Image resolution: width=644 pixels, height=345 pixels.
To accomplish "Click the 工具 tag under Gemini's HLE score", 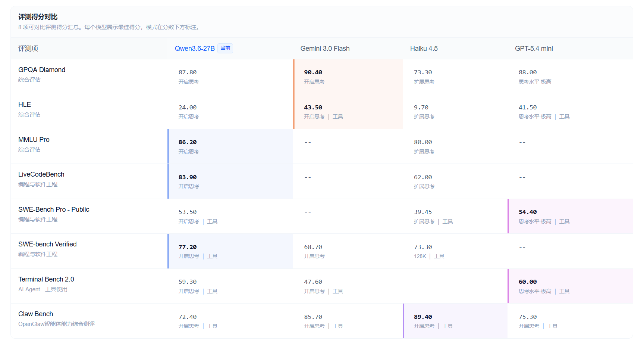I will coord(338,116).
